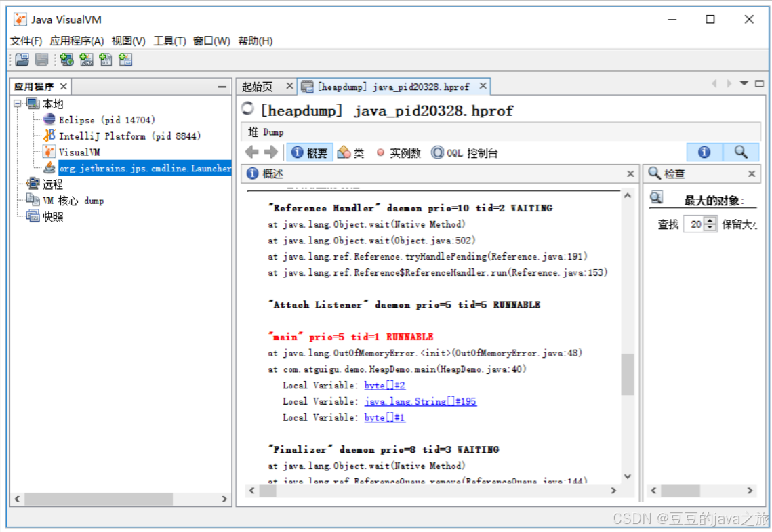This screenshot has width=772, height=532.
Task: Click the Add snapshot toolbar icon
Action: point(125,60)
